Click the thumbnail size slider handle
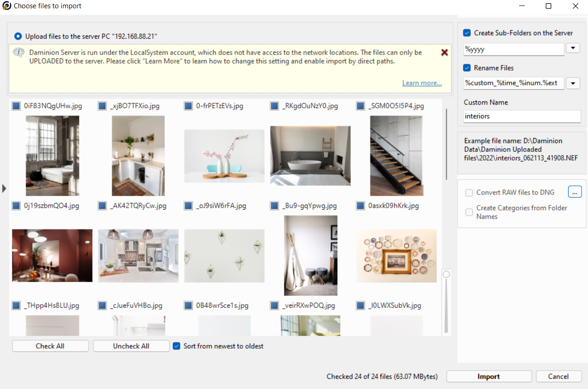 coord(446,274)
